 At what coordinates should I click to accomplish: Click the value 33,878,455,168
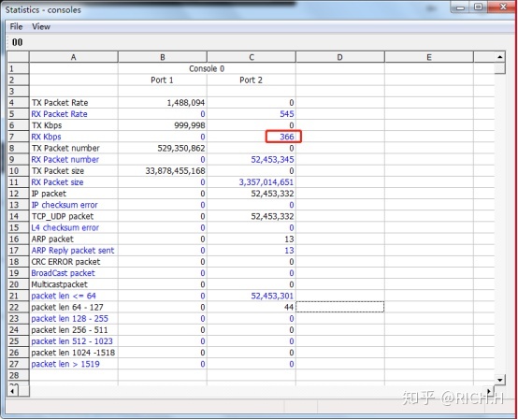pyautogui.click(x=176, y=171)
